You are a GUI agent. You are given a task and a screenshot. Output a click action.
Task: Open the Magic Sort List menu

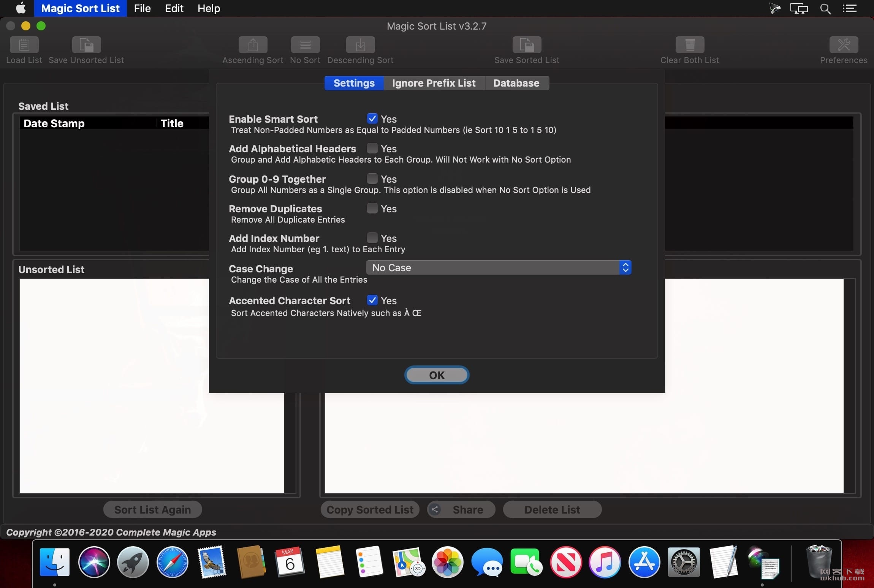pyautogui.click(x=80, y=8)
